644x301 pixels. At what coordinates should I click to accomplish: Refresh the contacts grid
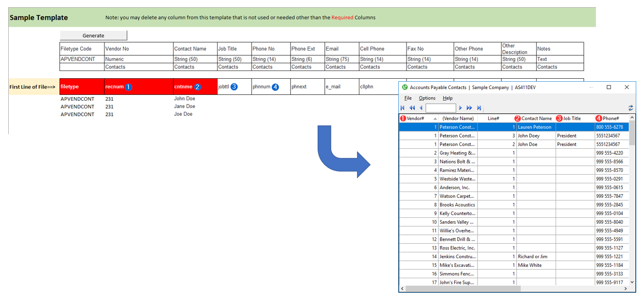pos(630,108)
